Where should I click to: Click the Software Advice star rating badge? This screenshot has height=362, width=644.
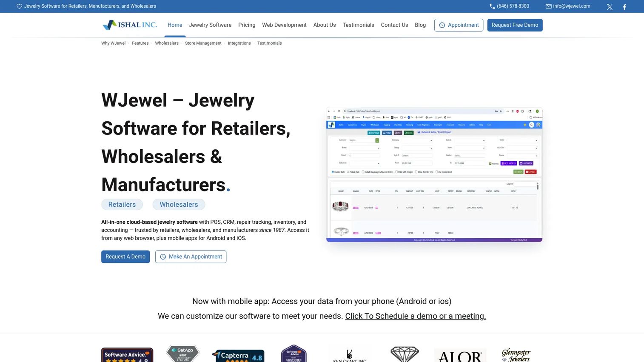(x=127, y=355)
